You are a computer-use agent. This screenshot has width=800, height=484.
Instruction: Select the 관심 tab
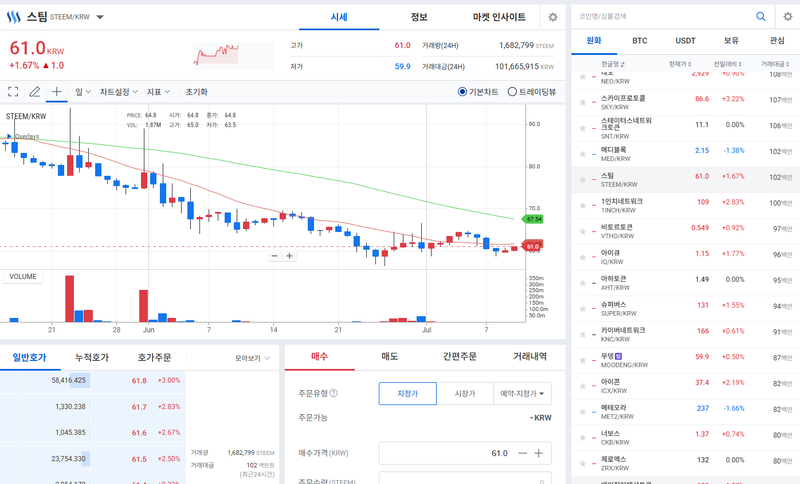[x=777, y=40]
